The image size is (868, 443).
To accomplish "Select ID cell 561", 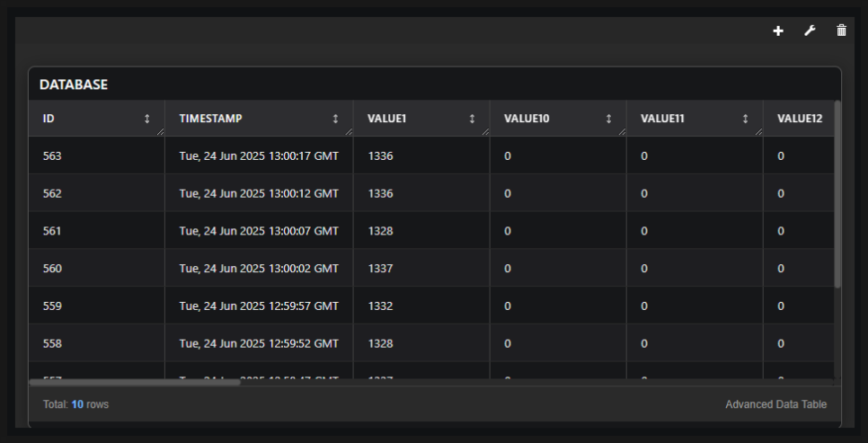I will pyautogui.click(x=97, y=231).
